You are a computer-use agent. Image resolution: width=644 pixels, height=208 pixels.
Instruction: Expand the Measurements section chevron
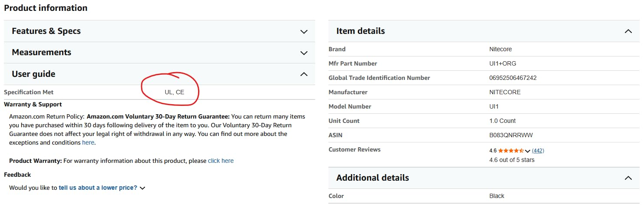pyautogui.click(x=304, y=53)
